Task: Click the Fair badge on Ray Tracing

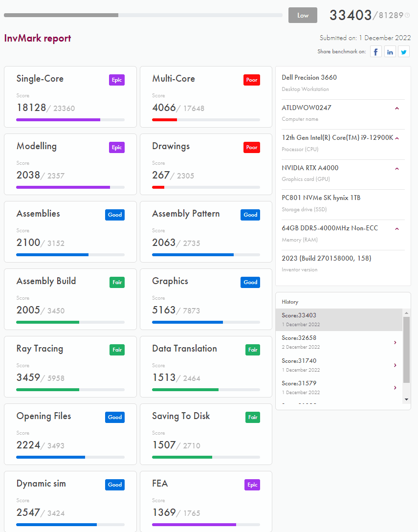Action: [x=117, y=350]
